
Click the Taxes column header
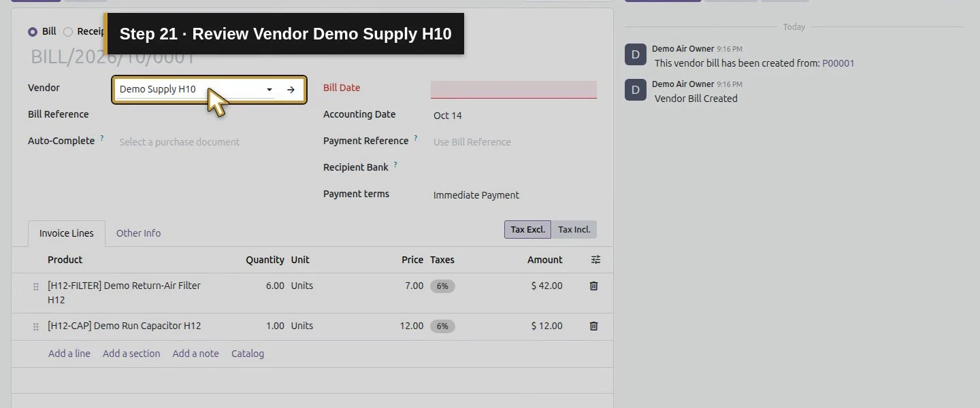point(442,260)
